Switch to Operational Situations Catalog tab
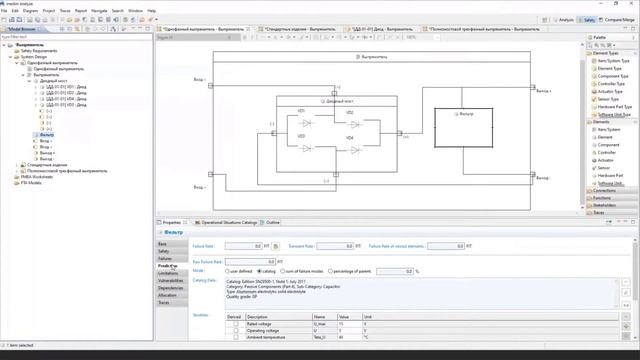Image resolution: width=640 pixels, height=360 pixels. [226, 222]
